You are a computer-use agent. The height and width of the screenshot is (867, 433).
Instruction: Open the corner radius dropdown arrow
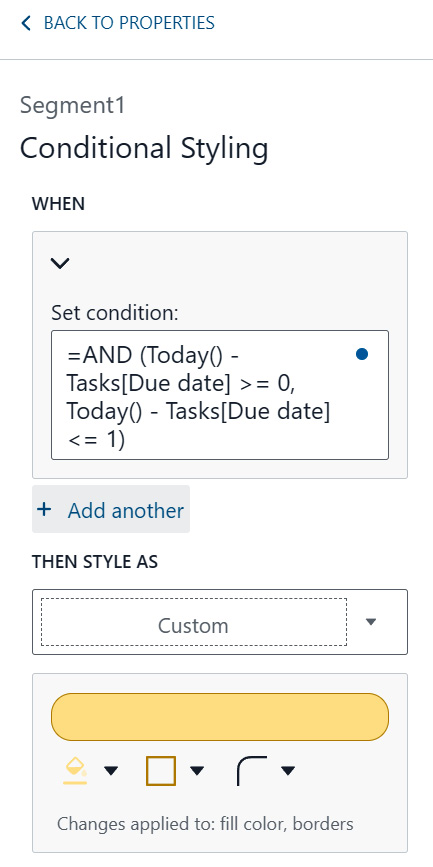[x=288, y=771]
